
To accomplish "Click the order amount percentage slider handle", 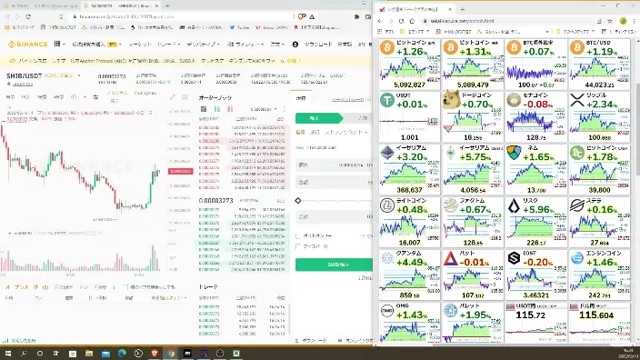I will point(298,200).
